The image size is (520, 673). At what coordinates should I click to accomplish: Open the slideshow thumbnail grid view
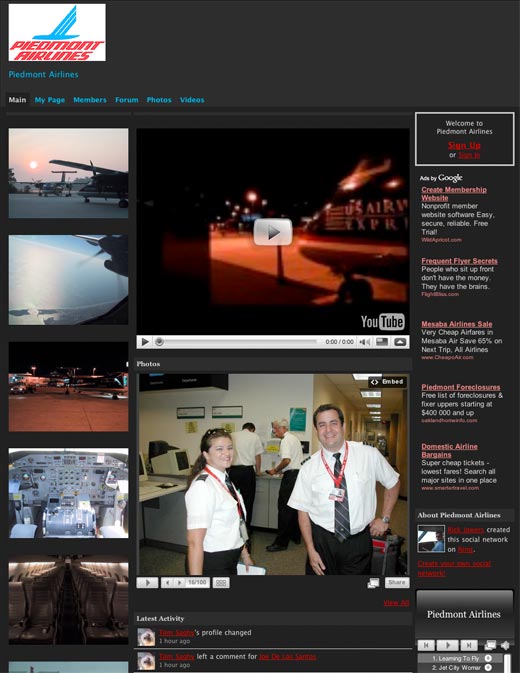point(221,582)
